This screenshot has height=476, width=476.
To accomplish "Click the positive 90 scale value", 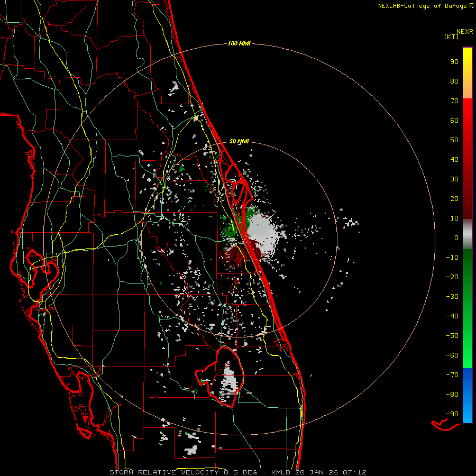I will (454, 62).
